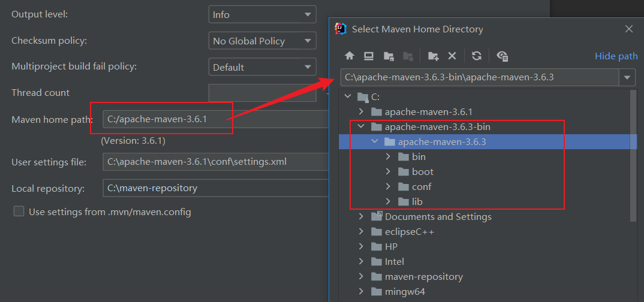The height and width of the screenshot is (302, 644).
Task: Expand the conf folder
Action: tap(388, 187)
